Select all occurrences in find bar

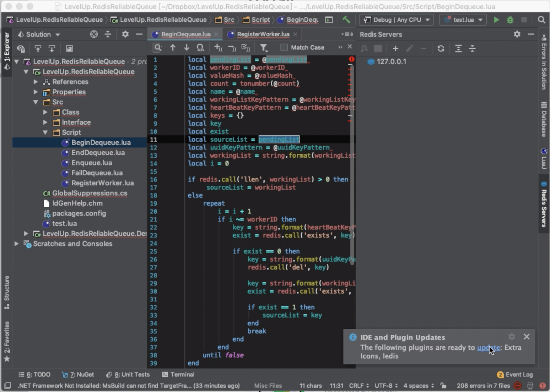pyautogui.click(x=246, y=48)
